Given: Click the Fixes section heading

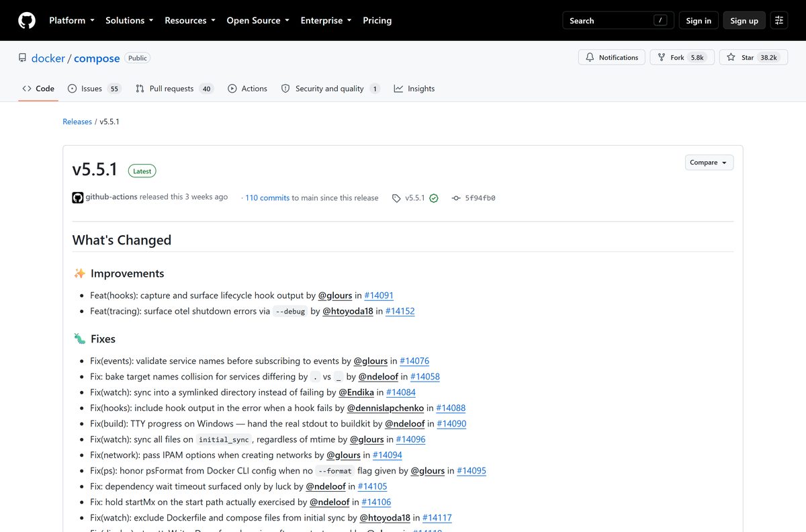Looking at the screenshot, I should 103,339.
